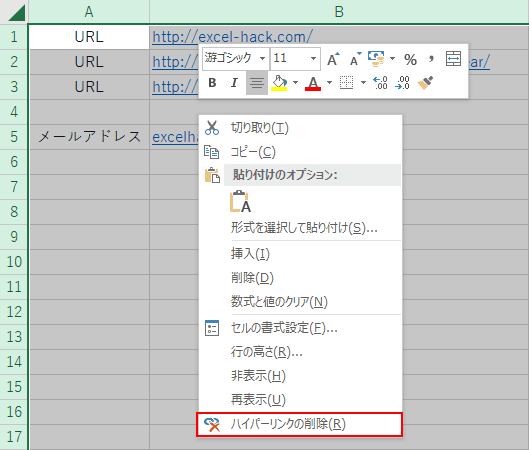This screenshot has height=450, width=529.
Task: Increase decimal places icon
Action: (380, 83)
